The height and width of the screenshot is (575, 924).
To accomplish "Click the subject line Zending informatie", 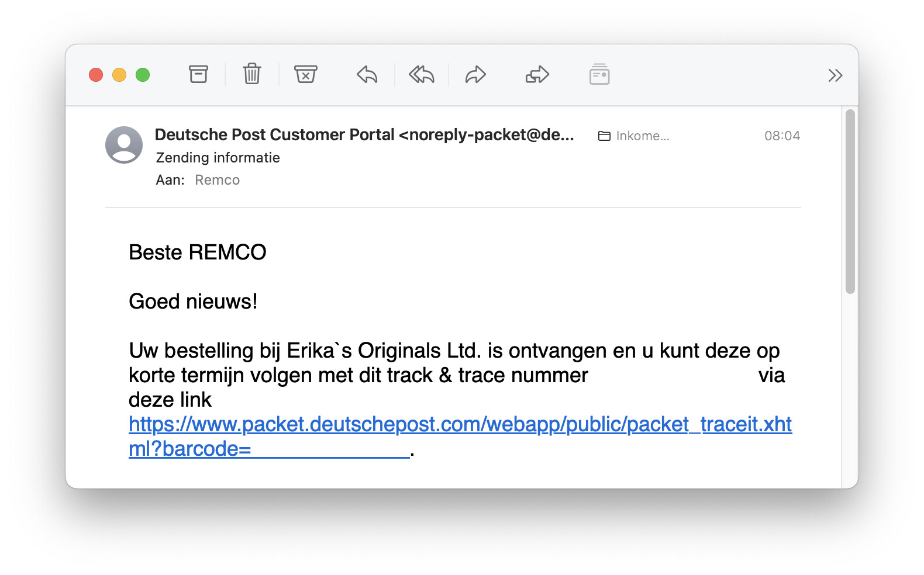I will 218,158.
